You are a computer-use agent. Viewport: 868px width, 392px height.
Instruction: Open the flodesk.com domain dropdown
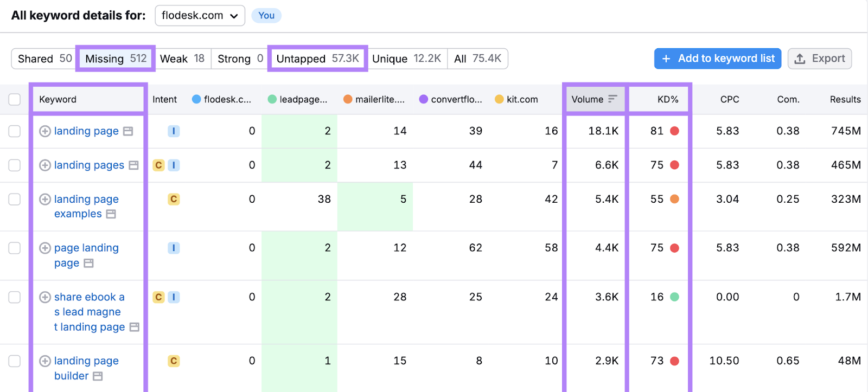200,16
